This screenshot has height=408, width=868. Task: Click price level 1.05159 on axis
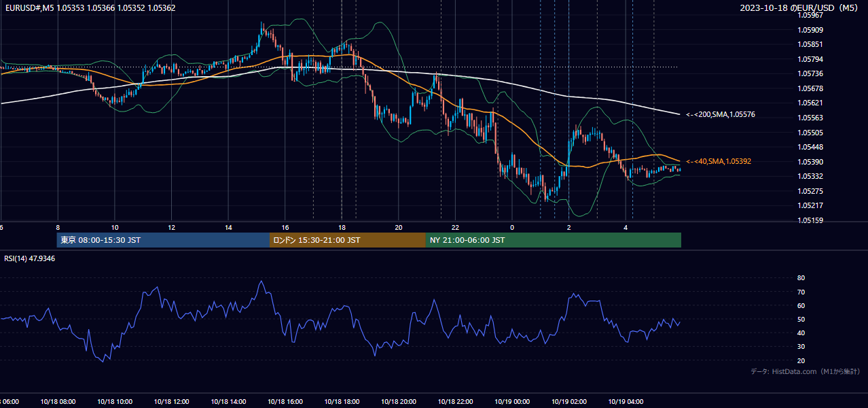[810, 220]
